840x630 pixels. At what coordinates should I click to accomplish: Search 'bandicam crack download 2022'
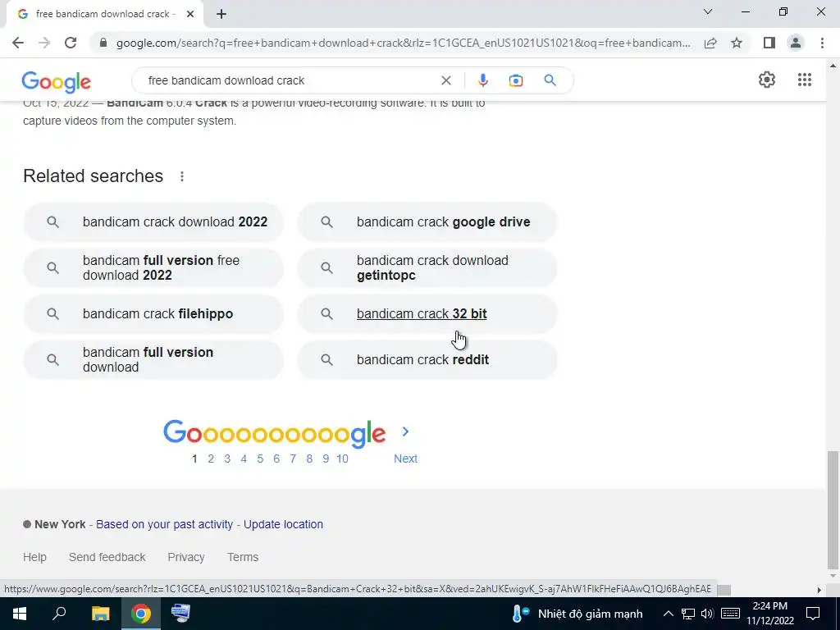(153, 221)
